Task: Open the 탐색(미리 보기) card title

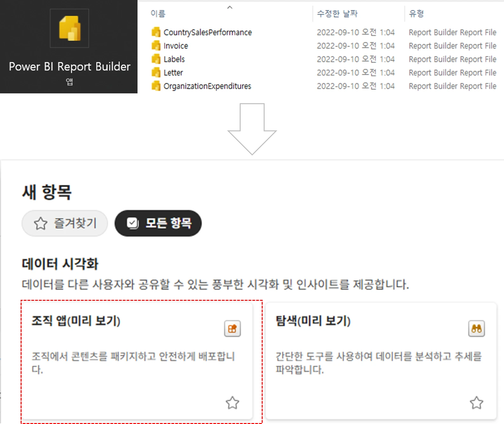Action: tap(313, 321)
